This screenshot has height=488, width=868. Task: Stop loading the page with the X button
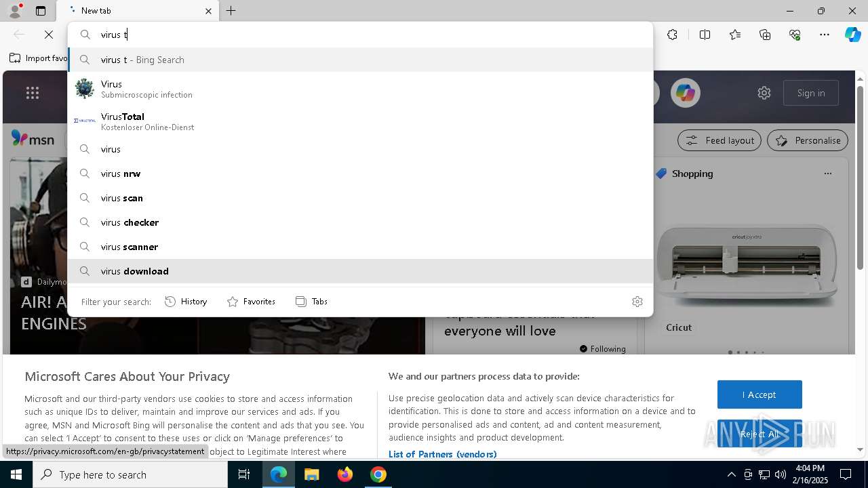49,35
